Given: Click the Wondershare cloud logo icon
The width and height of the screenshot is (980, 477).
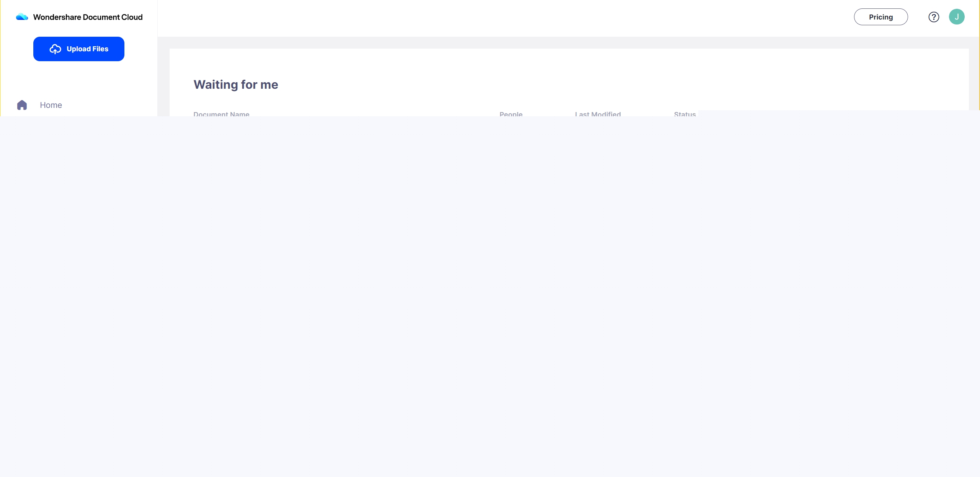Looking at the screenshot, I should coord(22,17).
